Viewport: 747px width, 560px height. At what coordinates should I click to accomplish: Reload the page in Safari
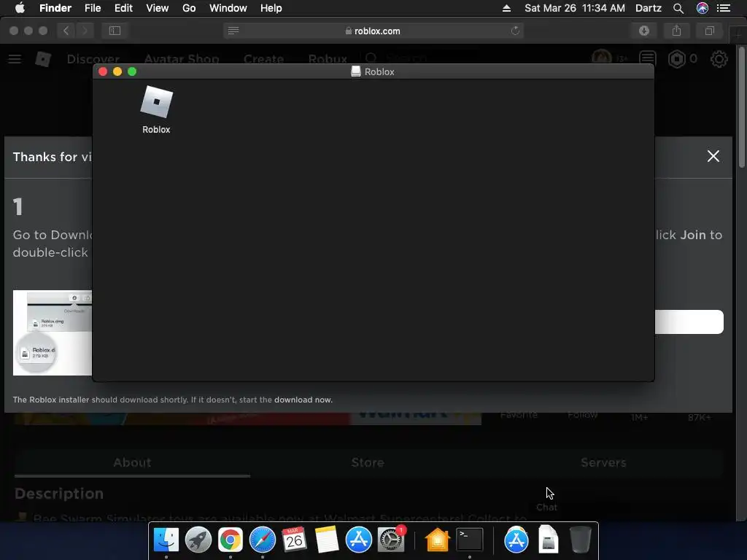click(515, 31)
